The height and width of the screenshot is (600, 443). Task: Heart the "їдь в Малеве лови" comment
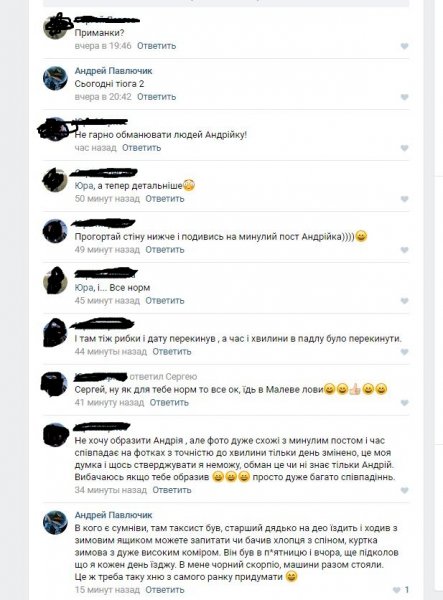tap(404, 403)
